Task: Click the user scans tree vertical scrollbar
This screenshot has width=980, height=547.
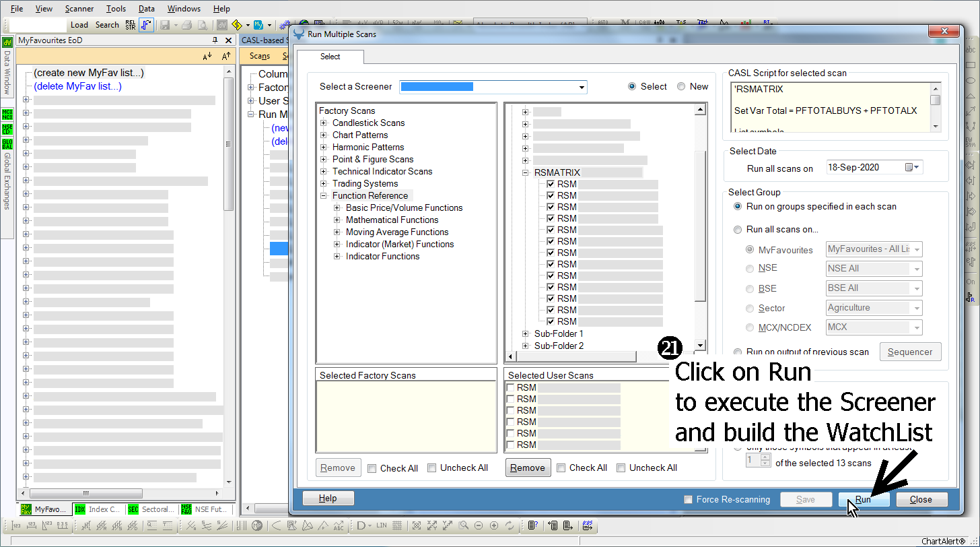Action: pos(700,227)
